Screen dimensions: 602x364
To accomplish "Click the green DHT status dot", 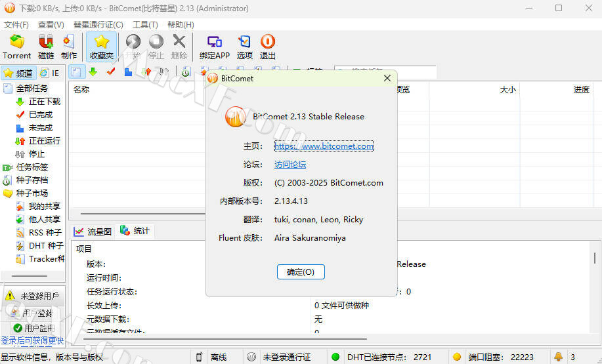I will pyautogui.click(x=335, y=357).
